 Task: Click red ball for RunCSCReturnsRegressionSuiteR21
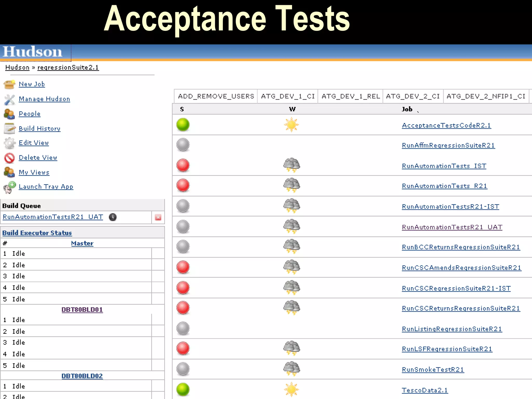click(183, 308)
